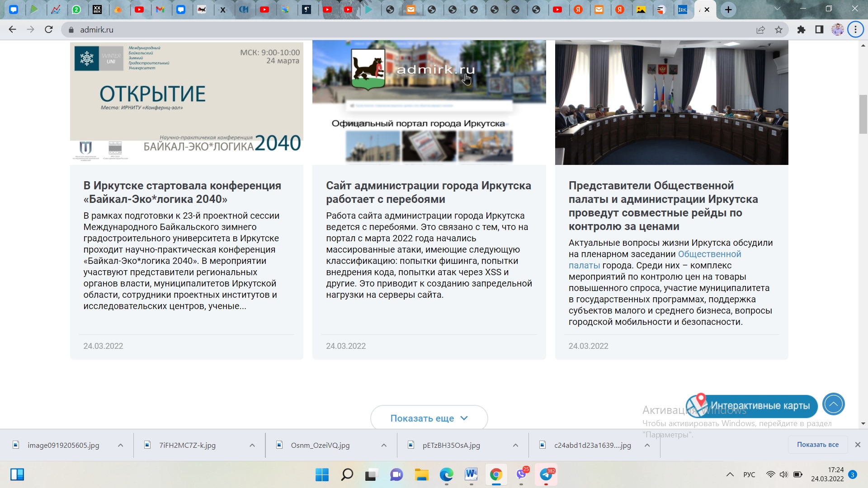868x488 pixels.
Task: Close the active admirk.ru tab
Action: point(707,9)
